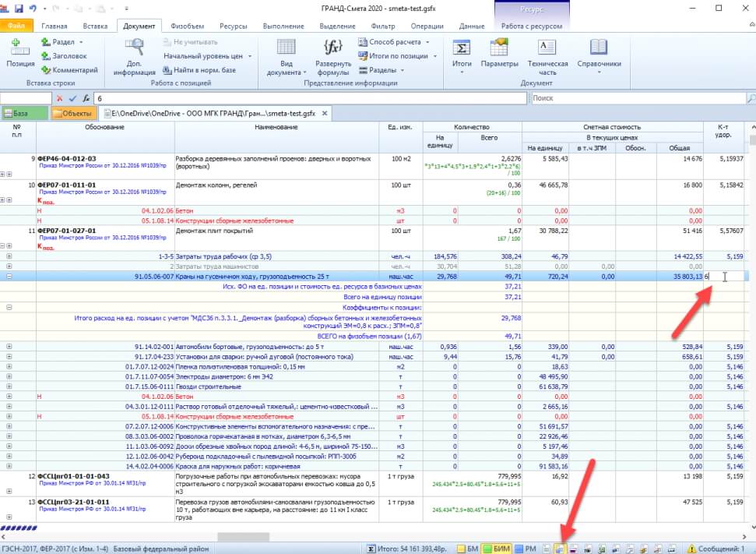Switch to the Ресурсы ribbon tab
756x554 pixels.
tap(234, 26)
